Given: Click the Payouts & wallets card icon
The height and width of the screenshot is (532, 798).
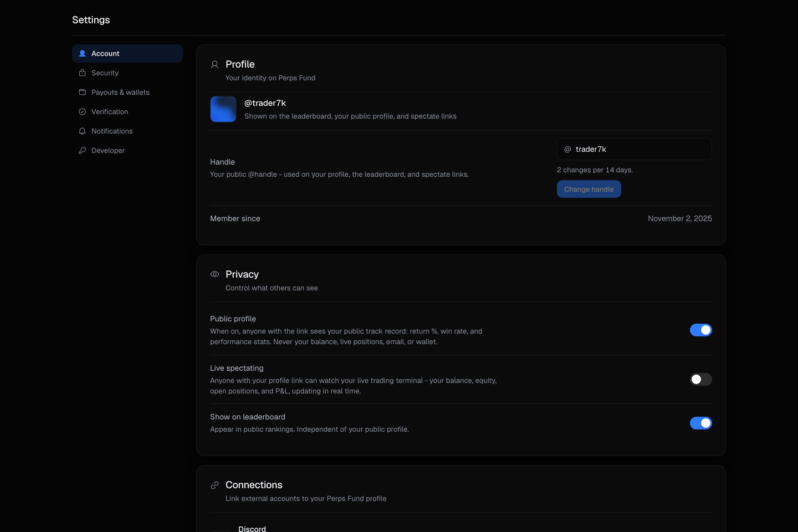Looking at the screenshot, I should click(x=82, y=93).
